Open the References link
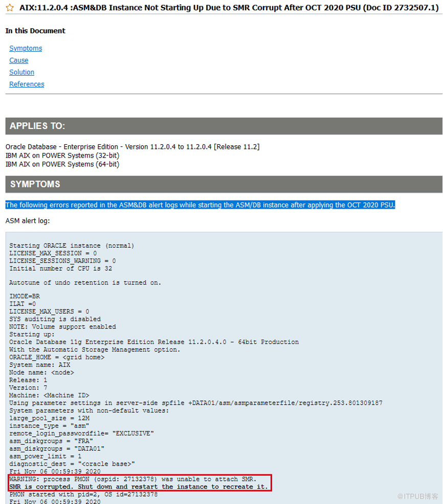Screen dimensions: 443x504 coord(27,84)
